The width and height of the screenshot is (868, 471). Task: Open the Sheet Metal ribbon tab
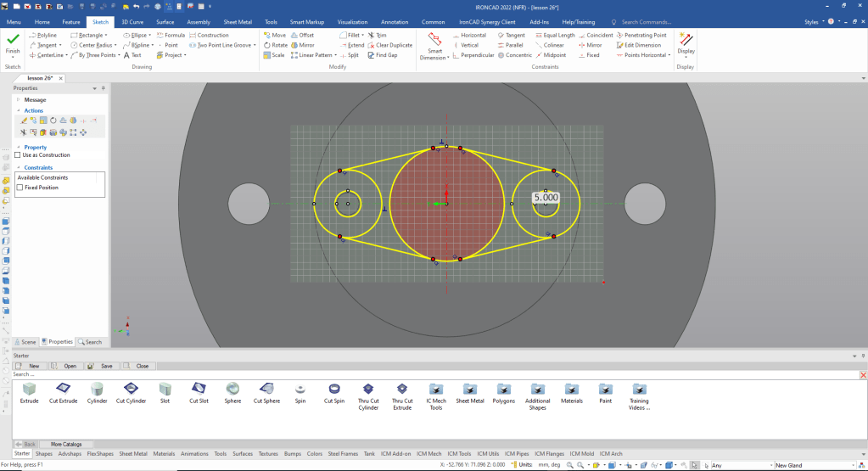click(237, 21)
